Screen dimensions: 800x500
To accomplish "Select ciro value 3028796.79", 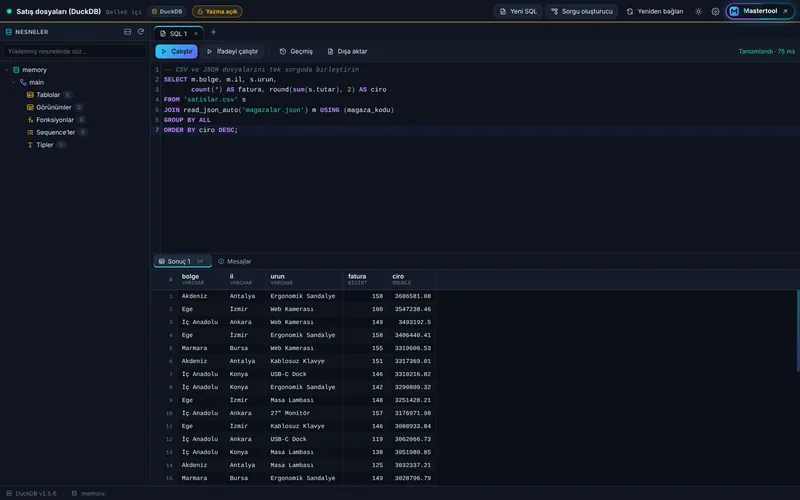I will click(x=412, y=479).
